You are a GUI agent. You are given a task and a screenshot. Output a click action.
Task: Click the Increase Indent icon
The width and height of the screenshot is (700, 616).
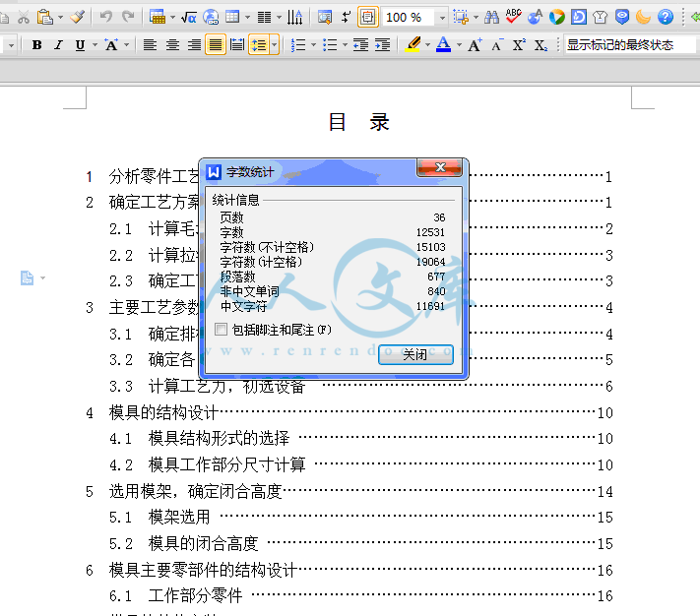tap(382, 45)
